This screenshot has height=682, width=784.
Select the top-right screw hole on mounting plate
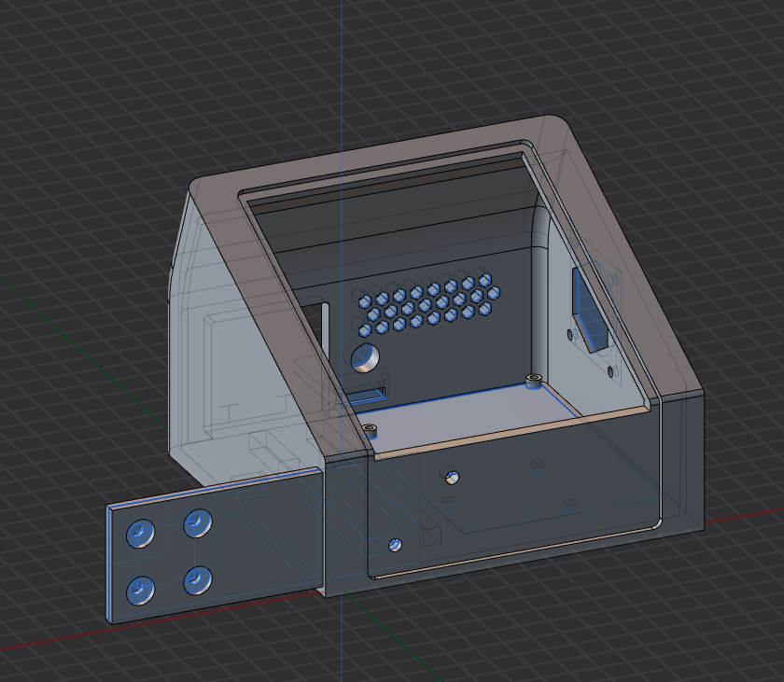[x=198, y=523]
